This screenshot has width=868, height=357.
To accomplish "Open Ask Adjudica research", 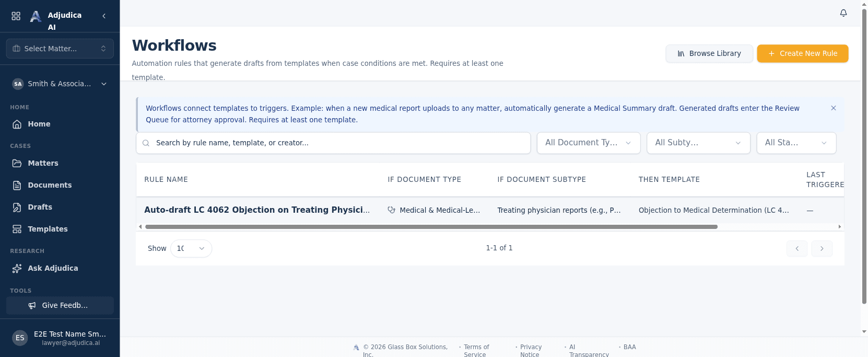I will (x=60, y=268).
